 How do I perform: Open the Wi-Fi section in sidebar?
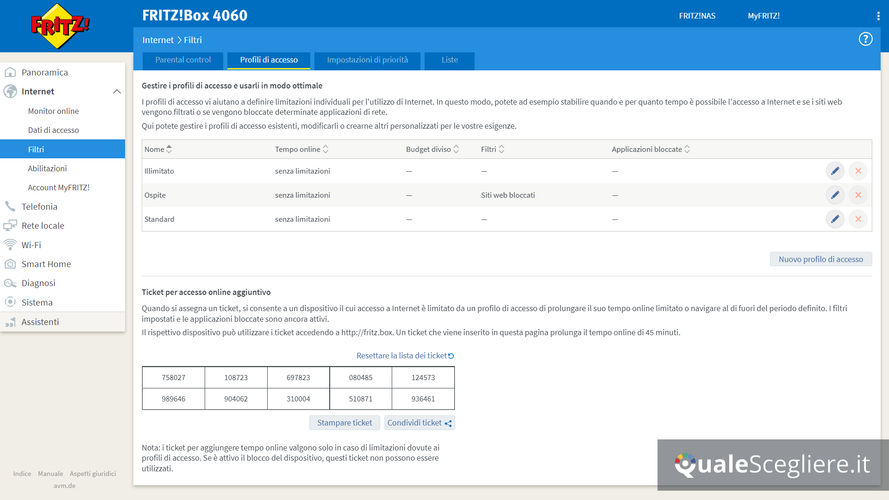point(31,245)
